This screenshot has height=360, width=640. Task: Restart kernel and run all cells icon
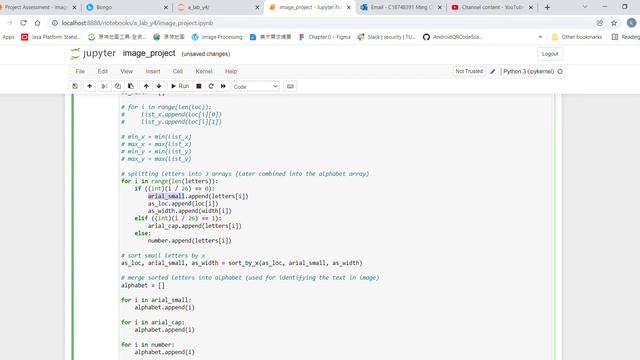pyautogui.click(x=223, y=86)
